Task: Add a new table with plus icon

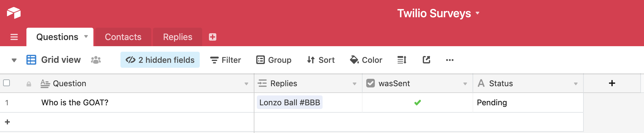Action: click(x=212, y=37)
